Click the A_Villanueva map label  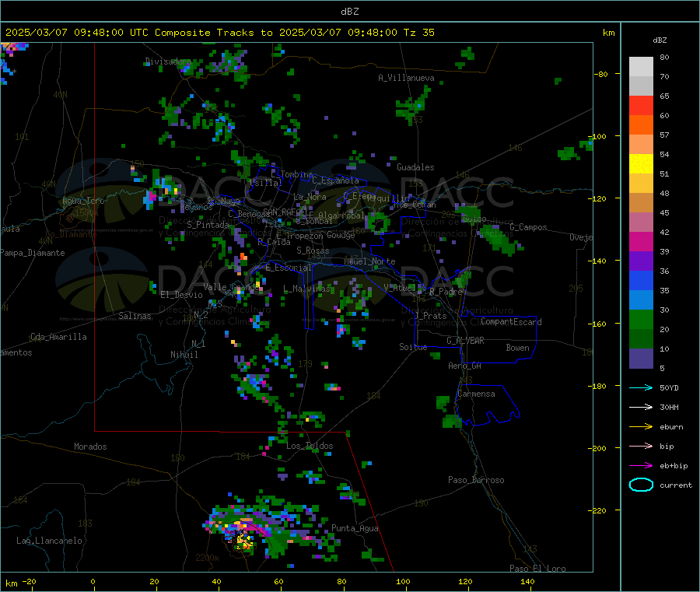tap(406, 78)
